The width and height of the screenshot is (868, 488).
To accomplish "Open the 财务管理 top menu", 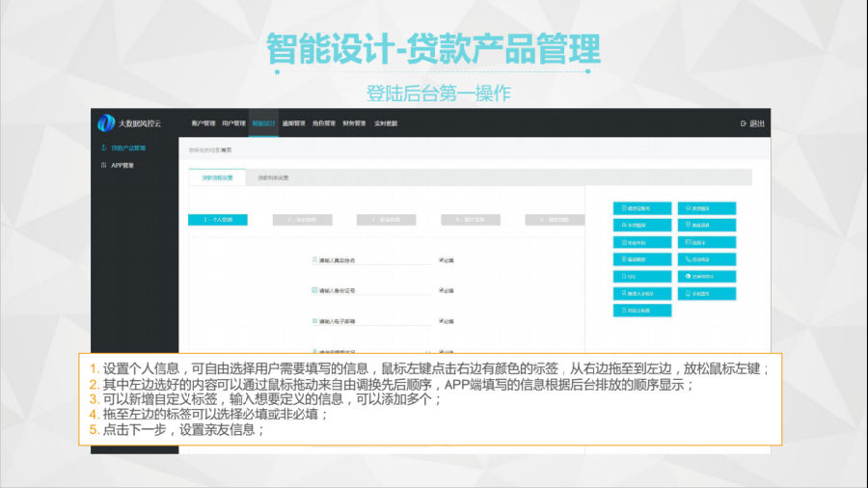I will pyautogui.click(x=353, y=123).
